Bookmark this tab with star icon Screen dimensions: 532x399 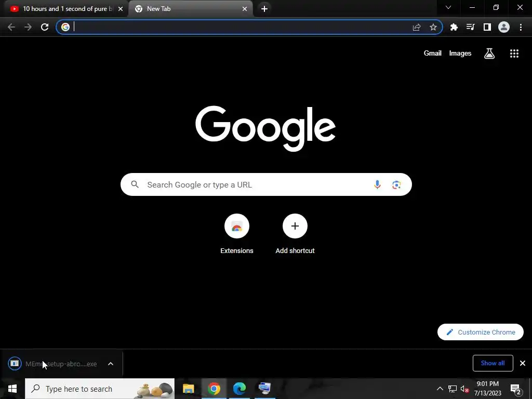433,27
